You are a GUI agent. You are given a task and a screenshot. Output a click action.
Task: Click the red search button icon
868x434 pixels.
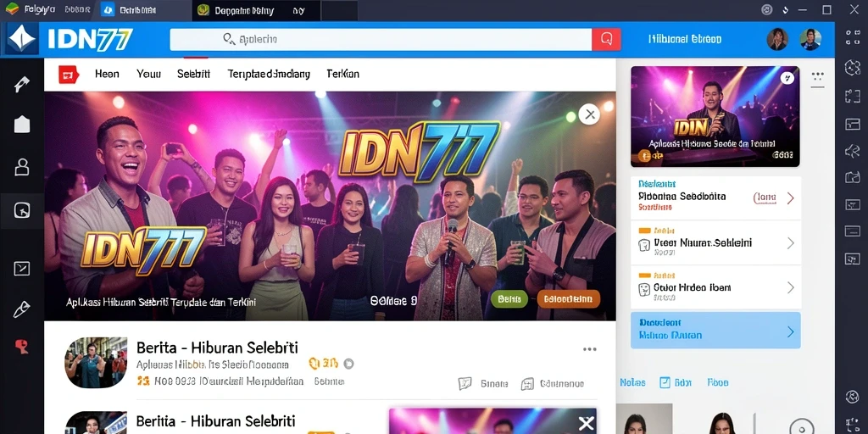tap(605, 39)
